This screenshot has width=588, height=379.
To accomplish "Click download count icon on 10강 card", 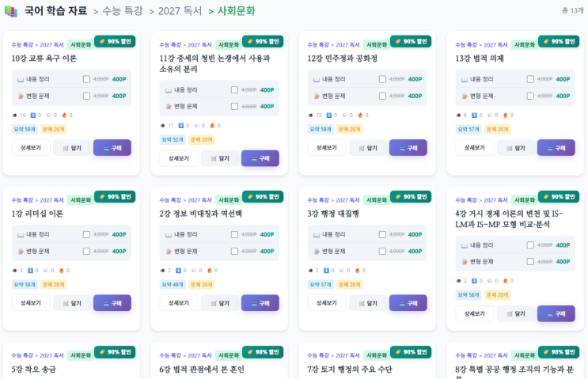I will pos(33,116).
